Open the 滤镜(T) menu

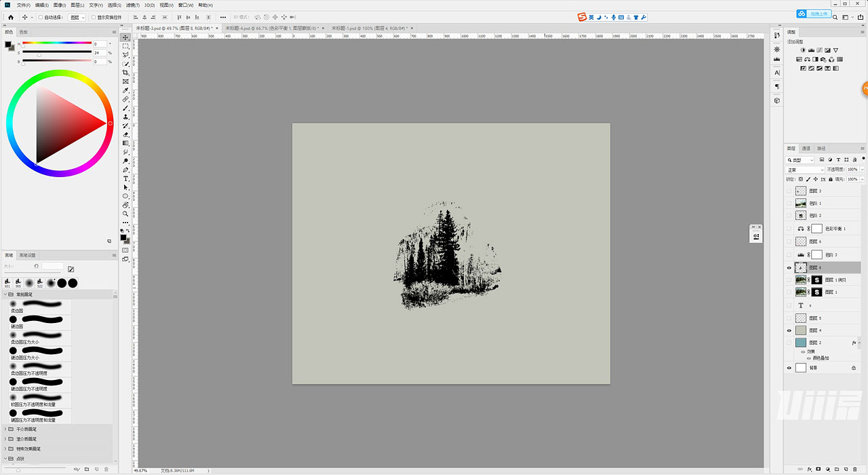point(132,5)
